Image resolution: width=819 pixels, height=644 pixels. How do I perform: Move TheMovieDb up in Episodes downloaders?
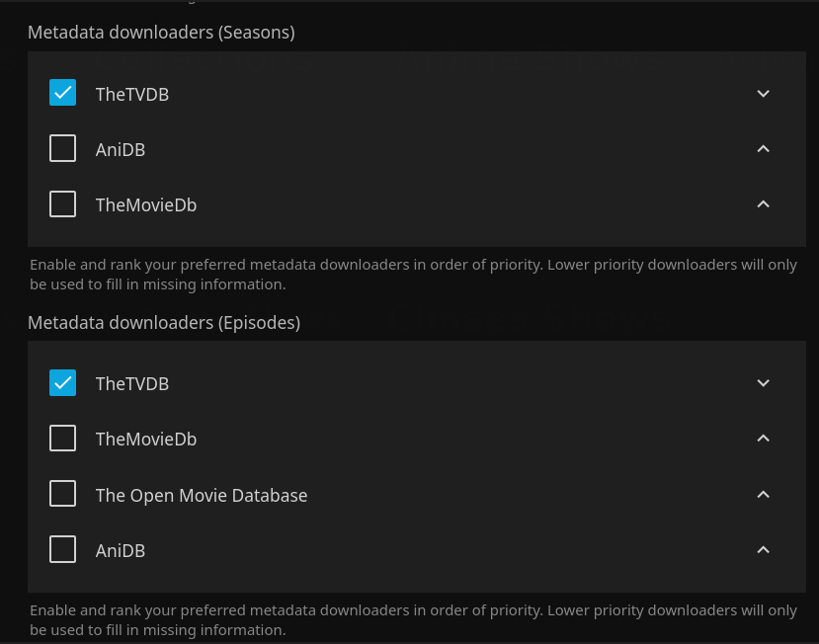click(x=763, y=439)
